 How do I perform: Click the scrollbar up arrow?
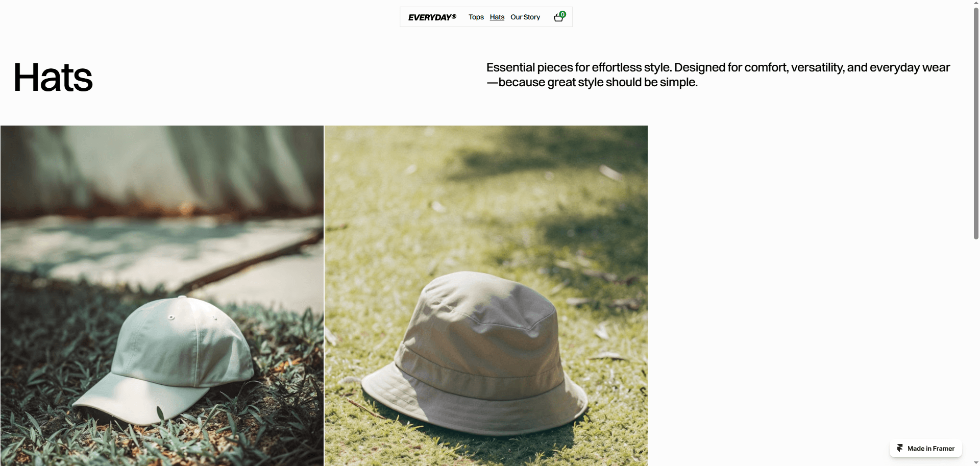(976, 3)
